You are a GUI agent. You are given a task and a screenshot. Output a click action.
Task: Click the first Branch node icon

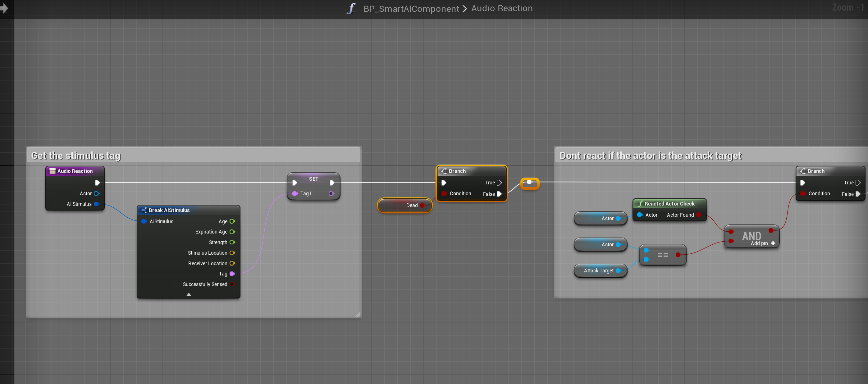(444, 171)
